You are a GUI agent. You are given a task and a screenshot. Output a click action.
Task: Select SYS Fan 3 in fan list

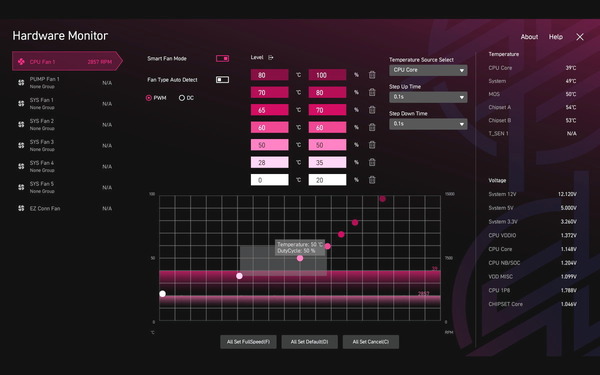(x=65, y=145)
